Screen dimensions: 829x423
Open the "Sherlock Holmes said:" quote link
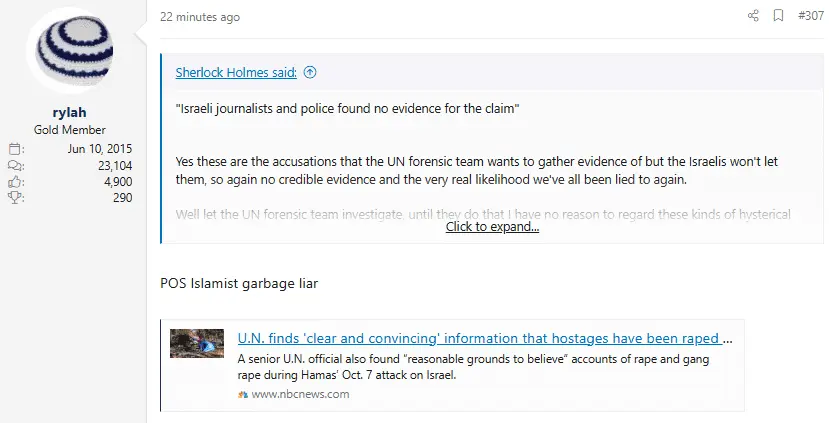click(x=236, y=72)
